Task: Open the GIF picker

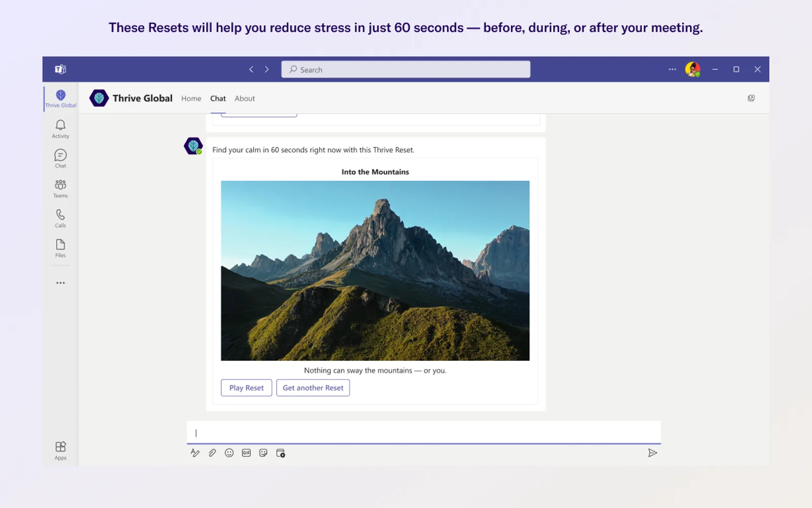Action: click(x=246, y=453)
